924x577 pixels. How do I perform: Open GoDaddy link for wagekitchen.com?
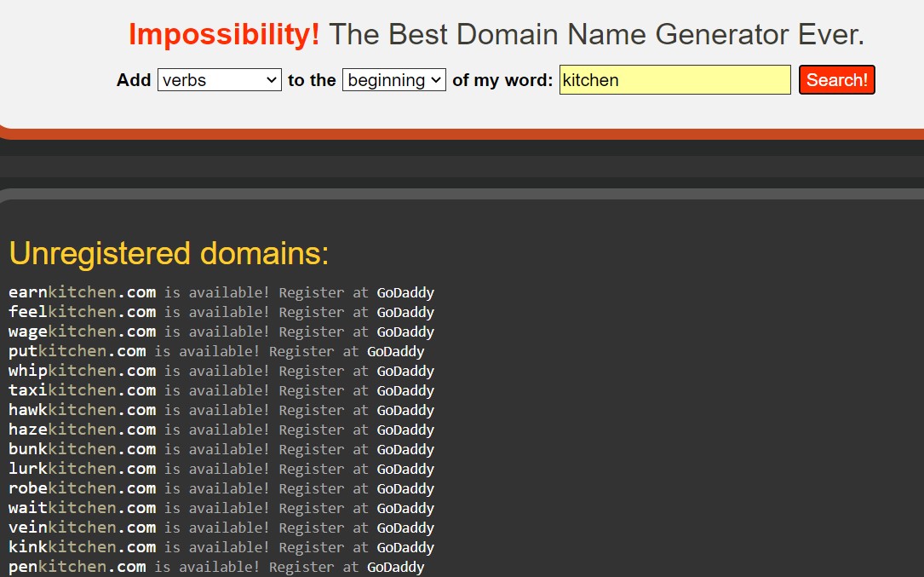click(x=405, y=332)
